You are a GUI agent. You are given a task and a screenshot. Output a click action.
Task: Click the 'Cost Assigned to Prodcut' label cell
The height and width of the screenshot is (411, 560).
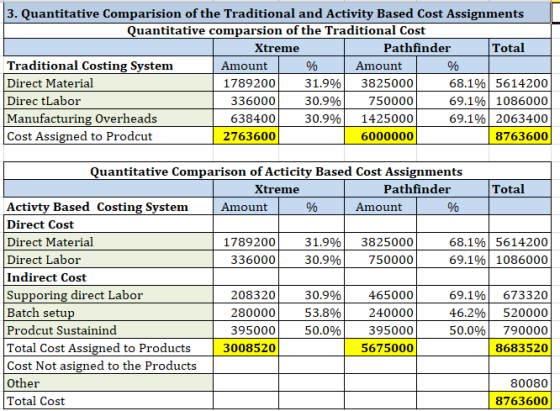tap(109, 136)
